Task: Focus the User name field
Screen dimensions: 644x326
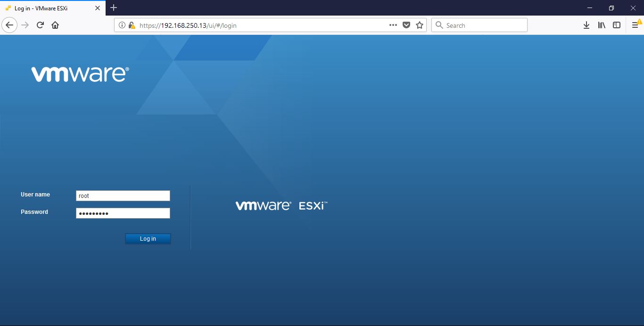Action: (123, 196)
